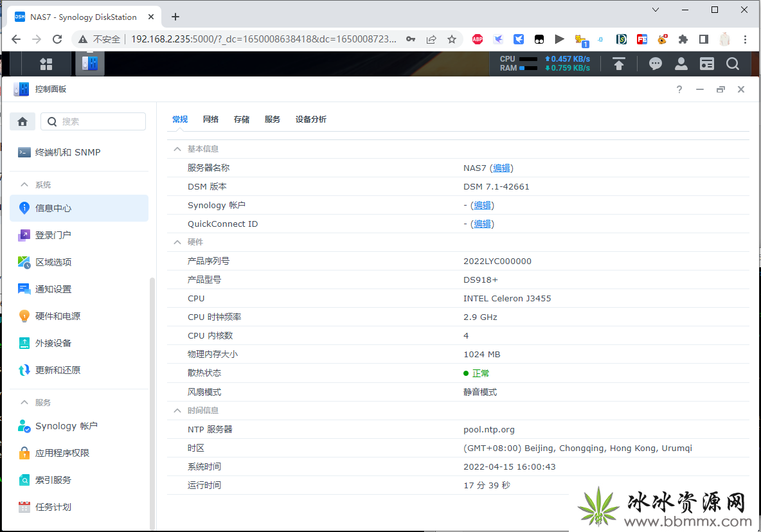Viewport: 761px width, 532px height.
Task: Open a new browser tab
Action: [175, 17]
